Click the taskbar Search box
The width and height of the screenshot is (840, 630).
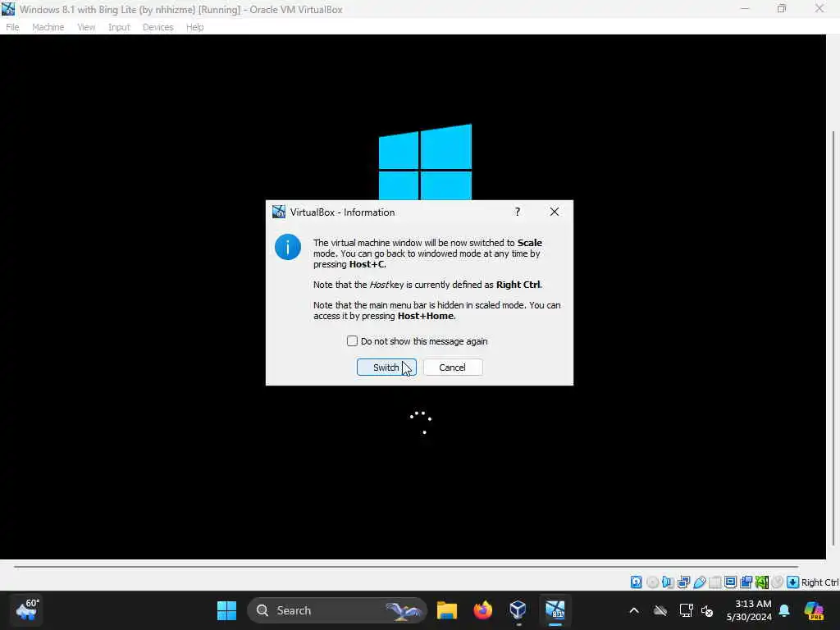click(x=337, y=610)
